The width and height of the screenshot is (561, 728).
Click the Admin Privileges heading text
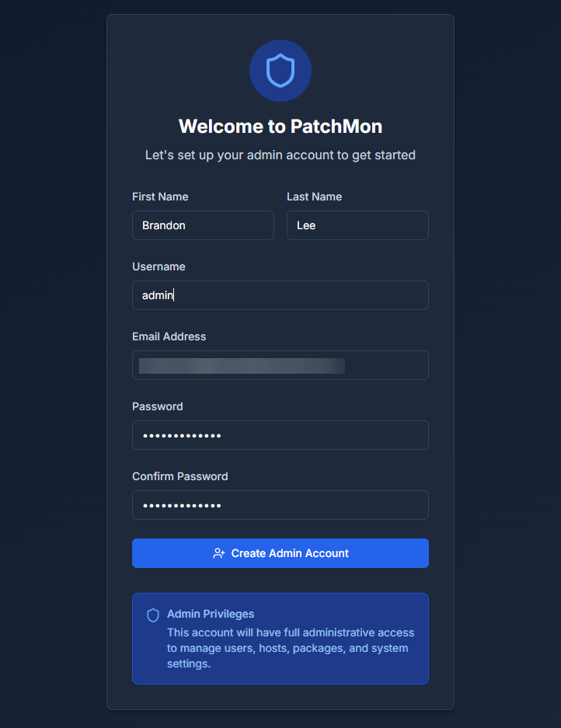(211, 614)
